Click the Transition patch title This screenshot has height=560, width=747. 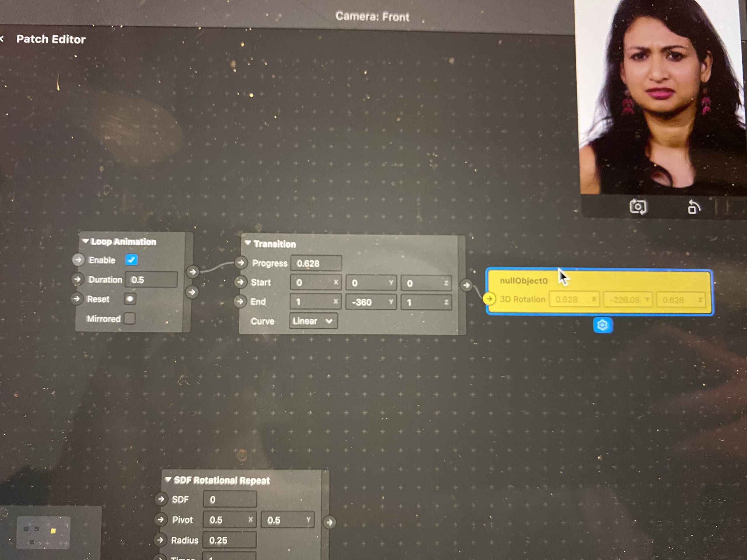click(275, 244)
